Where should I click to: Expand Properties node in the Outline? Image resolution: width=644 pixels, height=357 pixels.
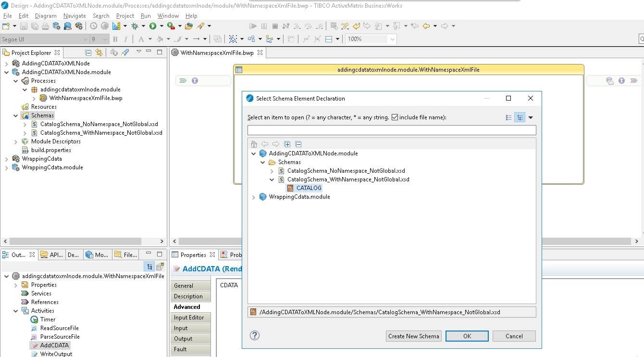16,285
